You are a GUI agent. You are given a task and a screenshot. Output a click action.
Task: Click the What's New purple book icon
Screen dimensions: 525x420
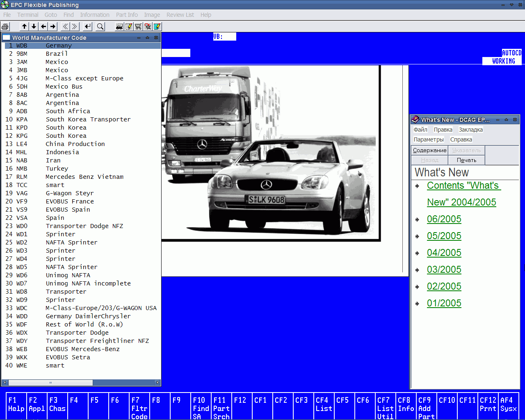click(415, 120)
